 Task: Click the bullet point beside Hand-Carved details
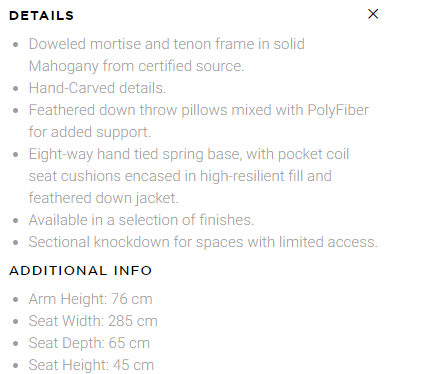coord(15,89)
